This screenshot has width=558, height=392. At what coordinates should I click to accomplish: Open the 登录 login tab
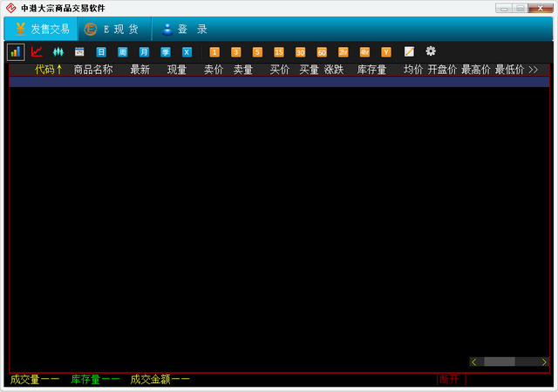tap(184, 29)
